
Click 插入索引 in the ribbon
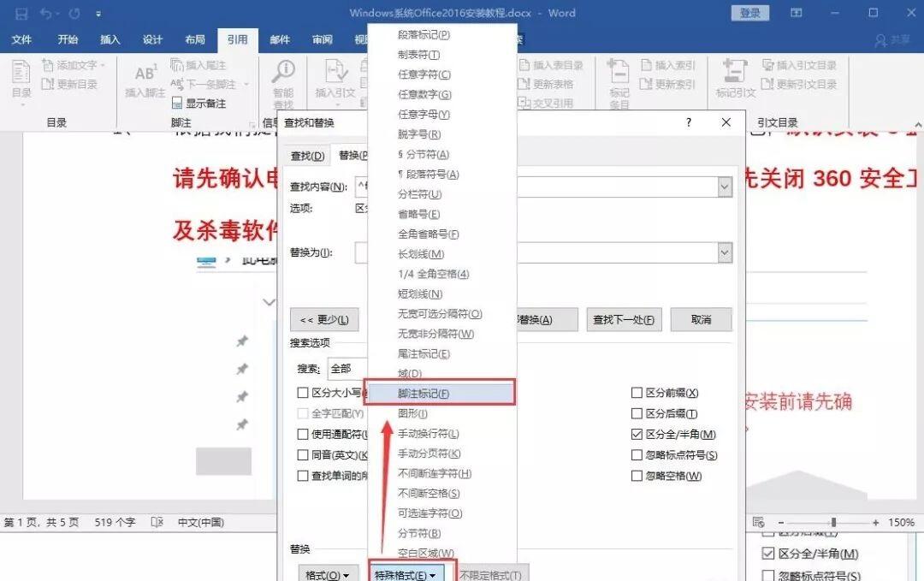pos(668,65)
